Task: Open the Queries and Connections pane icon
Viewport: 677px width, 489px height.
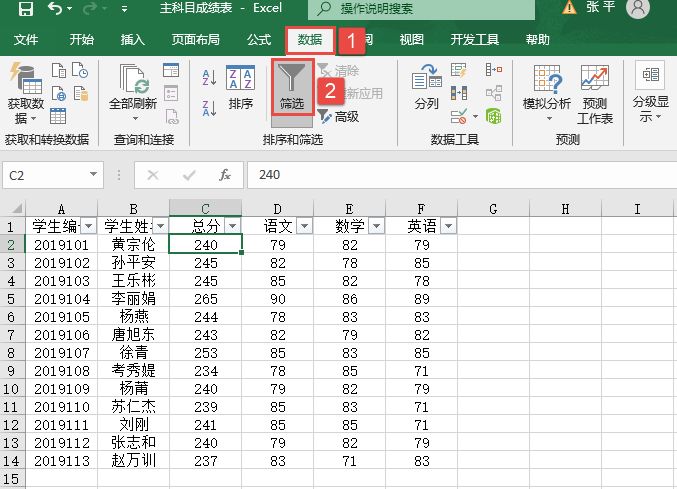Action: point(171,70)
